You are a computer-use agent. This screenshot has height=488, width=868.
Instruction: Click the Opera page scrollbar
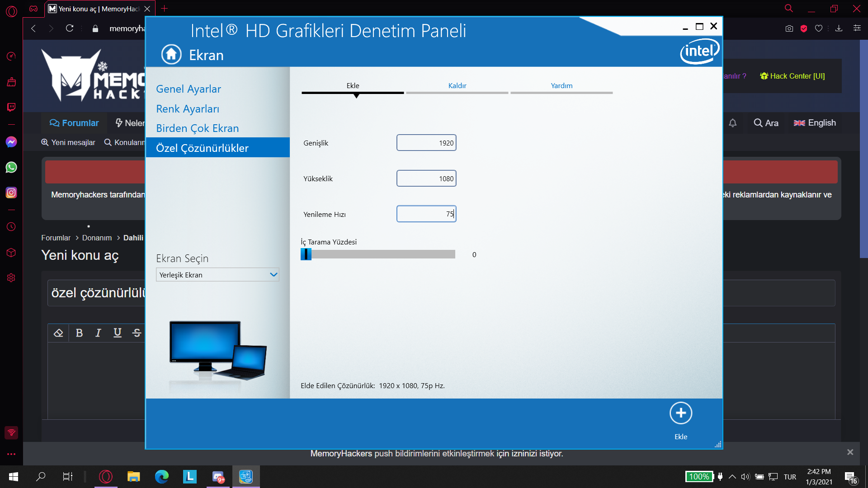click(863, 149)
